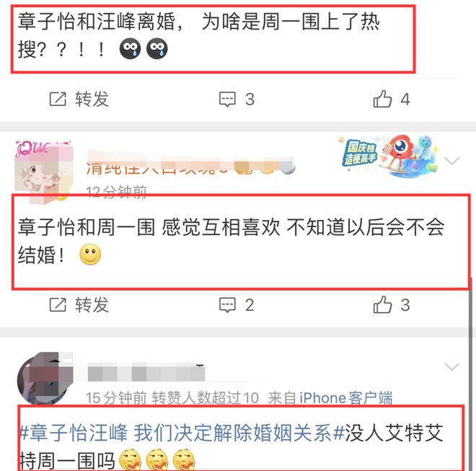Viewport: 476px width, 471px height.
Task: Tap the smiley emoji after 结婚！
Action: pyautogui.click(x=90, y=255)
